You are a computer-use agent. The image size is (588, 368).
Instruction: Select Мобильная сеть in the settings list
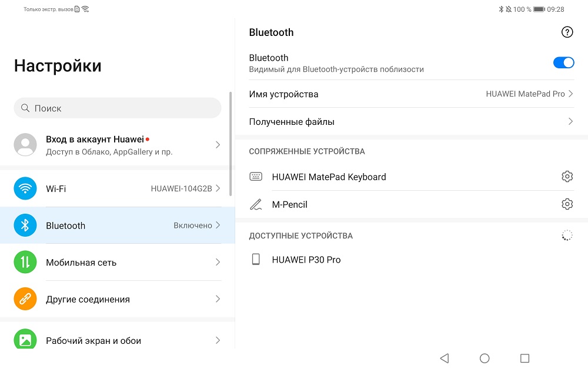(x=118, y=262)
